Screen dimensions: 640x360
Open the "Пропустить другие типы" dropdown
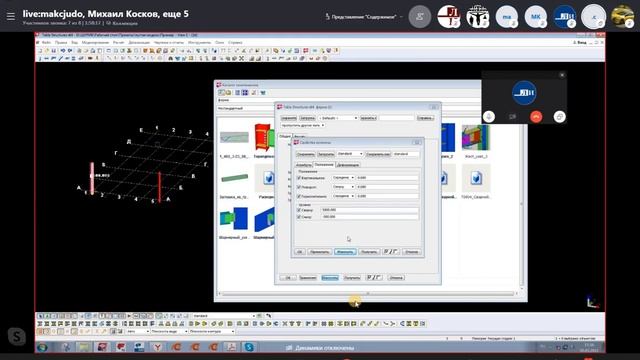pos(303,125)
